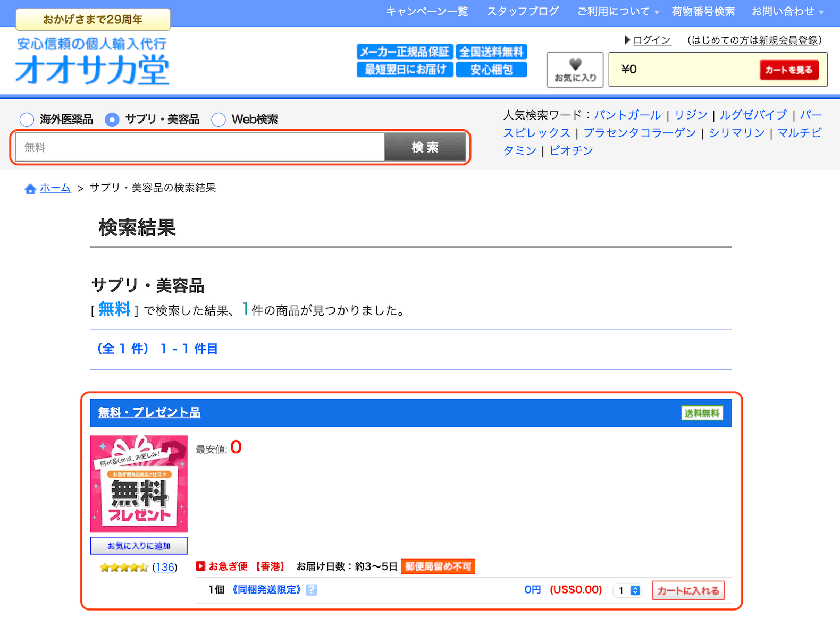840x618 pixels.
Task: Open the 無料・プレゼント品 product title link
Action: pos(149,412)
